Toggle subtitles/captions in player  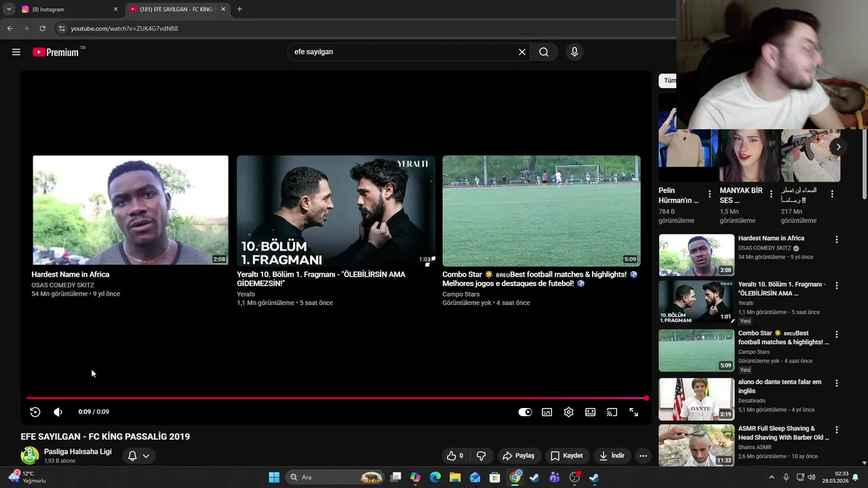pos(547,412)
